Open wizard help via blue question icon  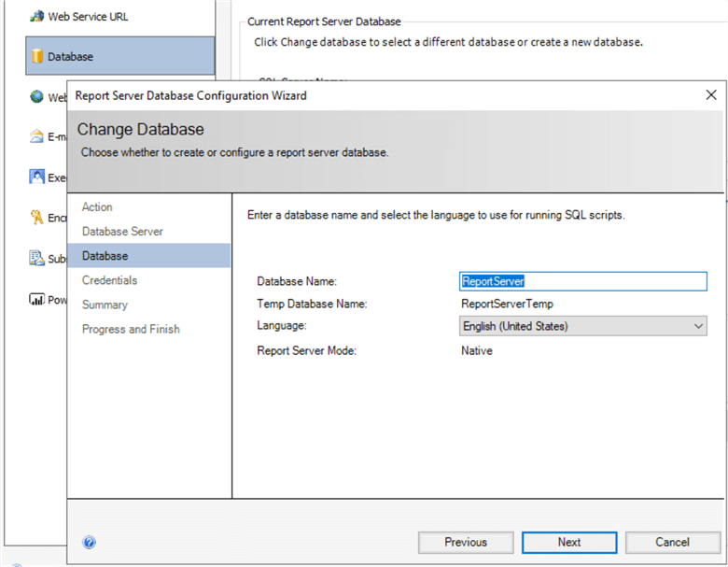pyautogui.click(x=90, y=542)
